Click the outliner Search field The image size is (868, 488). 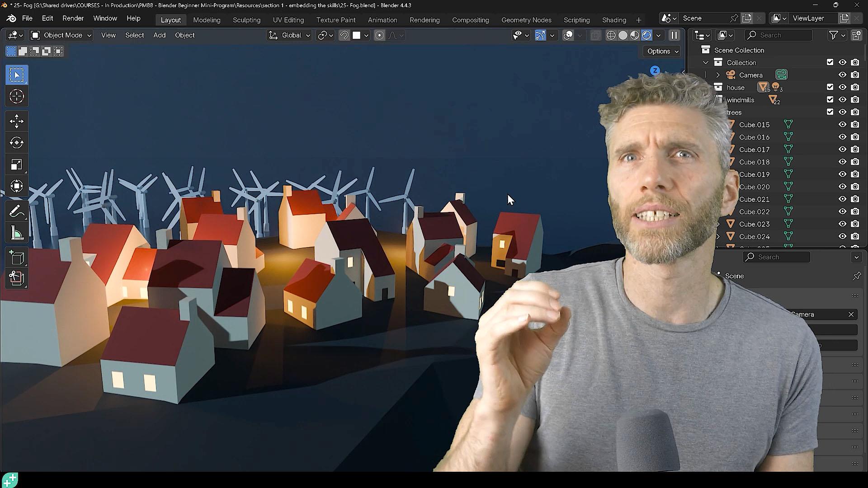tap(778, 35)
